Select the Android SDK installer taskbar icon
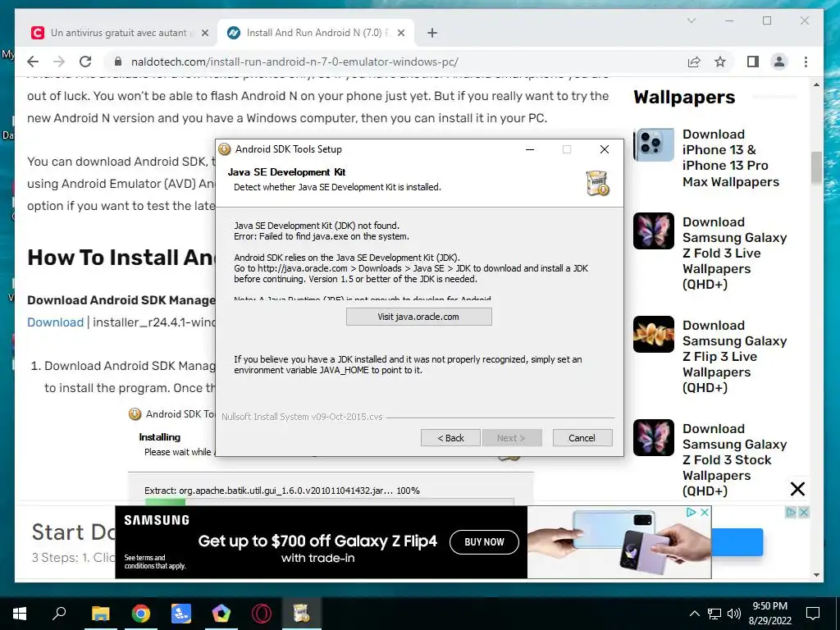Screen dimensions: 840x630 click(x=302, y=614)
